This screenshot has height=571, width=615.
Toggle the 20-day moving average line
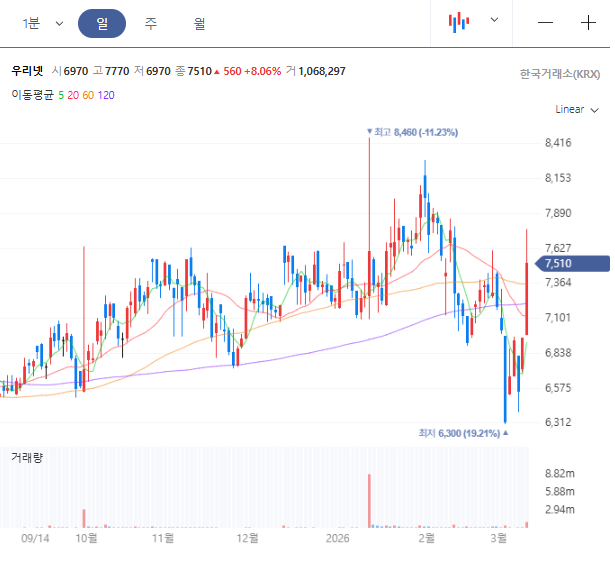73,95
